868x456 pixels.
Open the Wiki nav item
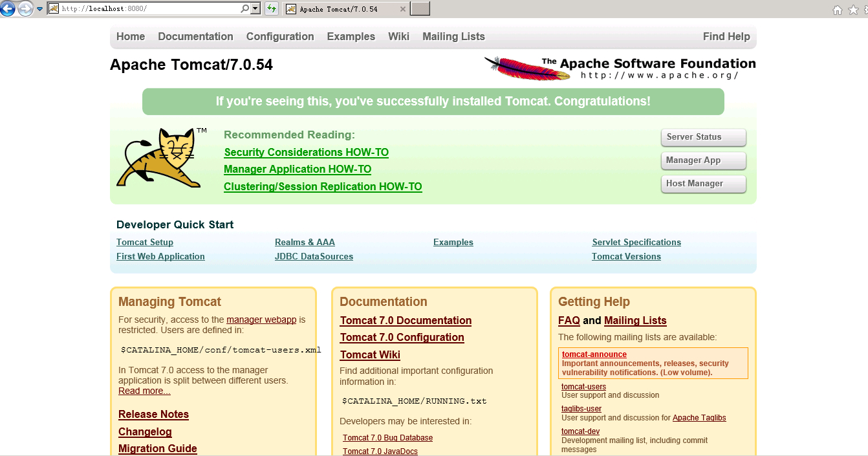pos(398,37)
